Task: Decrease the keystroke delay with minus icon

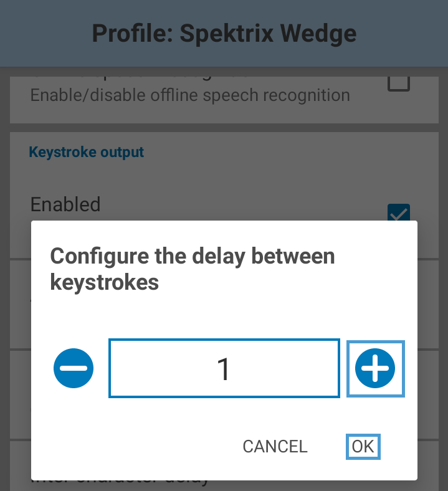Action: click(74, 368)
